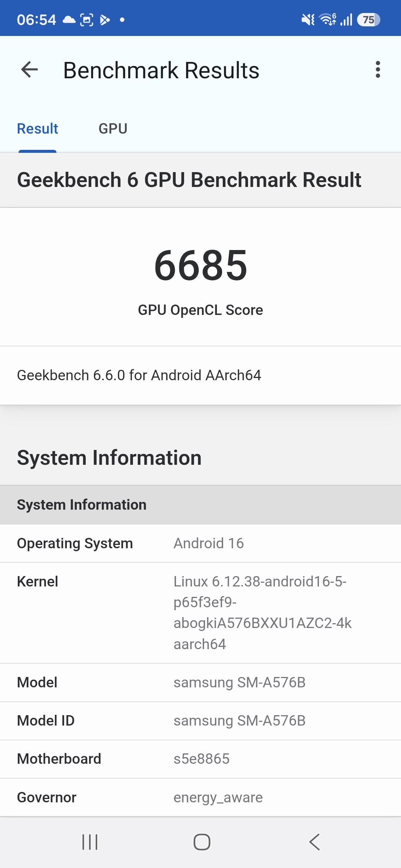This screenshot has height=868, width=401.
Task: Select the Operating System Android 16 row
Action: click(x=200, y=543)
